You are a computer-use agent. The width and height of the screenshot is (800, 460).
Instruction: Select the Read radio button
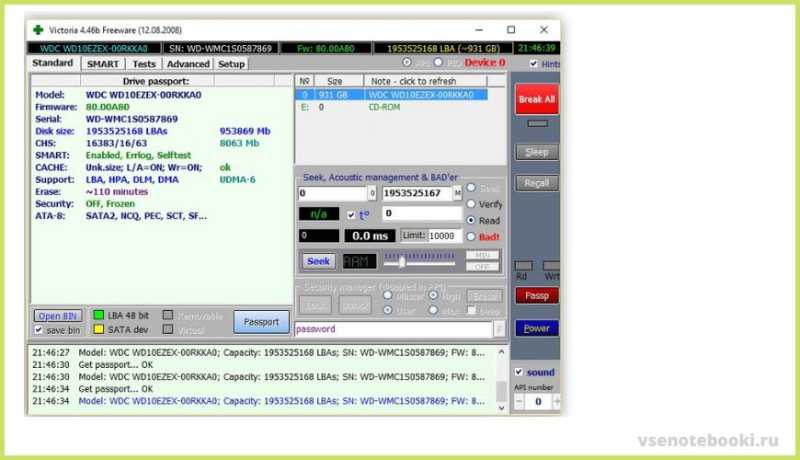coord(471,220)
